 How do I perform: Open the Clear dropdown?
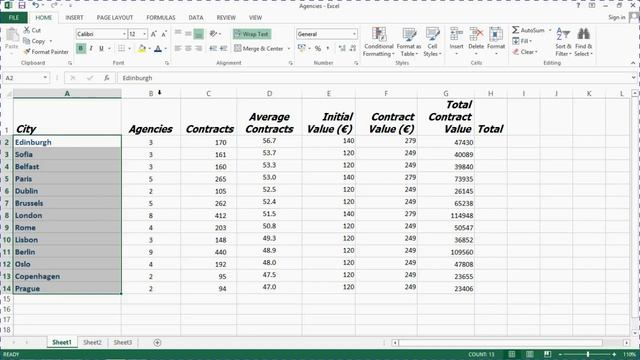tap(525, 52)
